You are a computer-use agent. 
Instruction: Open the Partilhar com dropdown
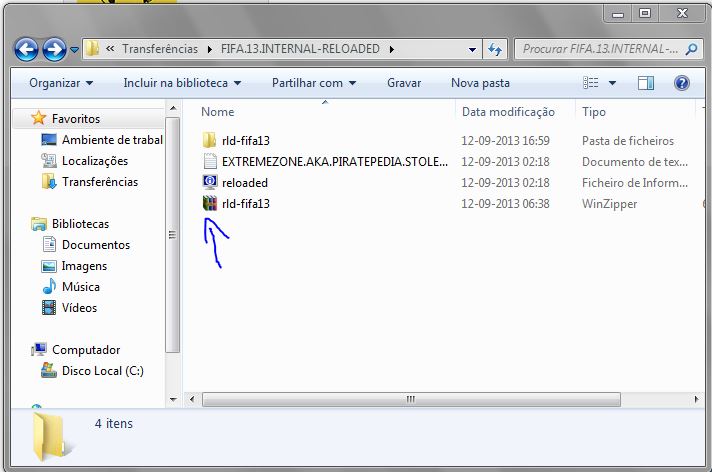[x=313, y=83]
